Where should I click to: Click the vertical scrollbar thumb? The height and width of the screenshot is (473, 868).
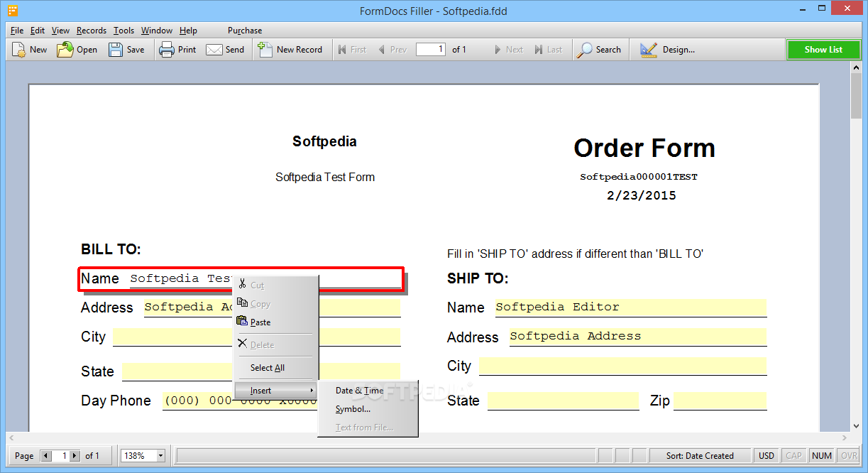tap(857, 97)
